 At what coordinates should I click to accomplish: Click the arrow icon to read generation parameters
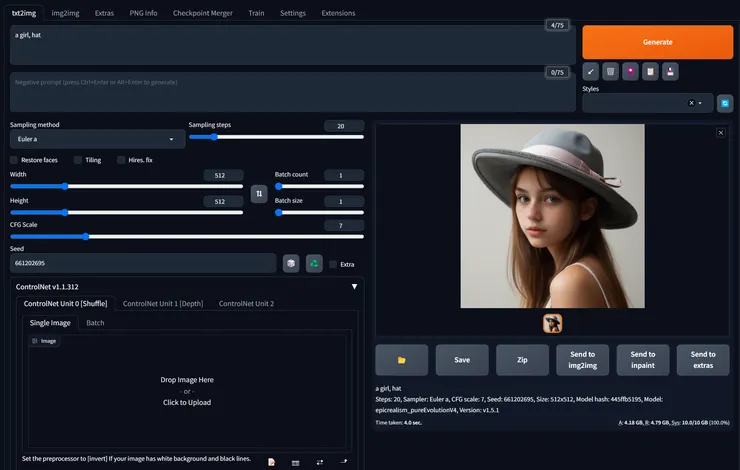pyautogui.click(x=590, y=71)
